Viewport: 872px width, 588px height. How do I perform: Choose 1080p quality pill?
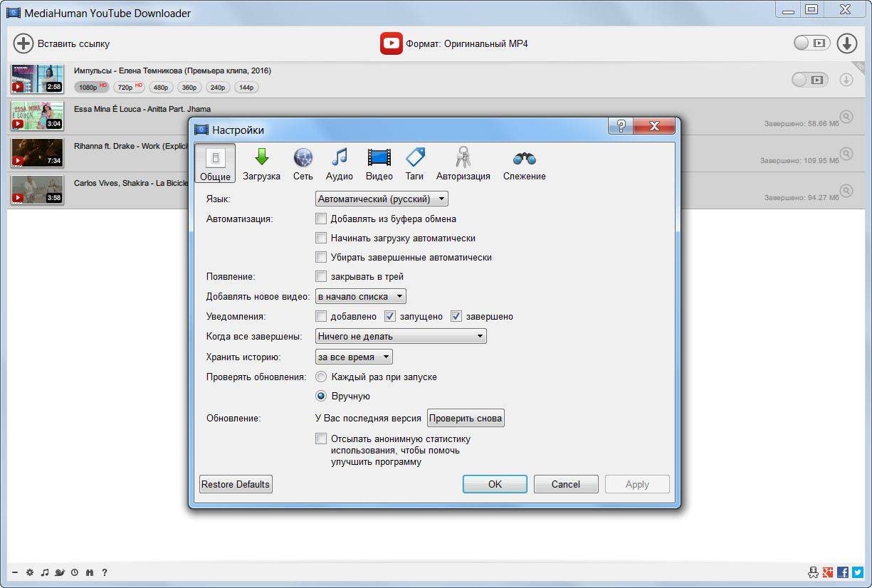(92, 87)
